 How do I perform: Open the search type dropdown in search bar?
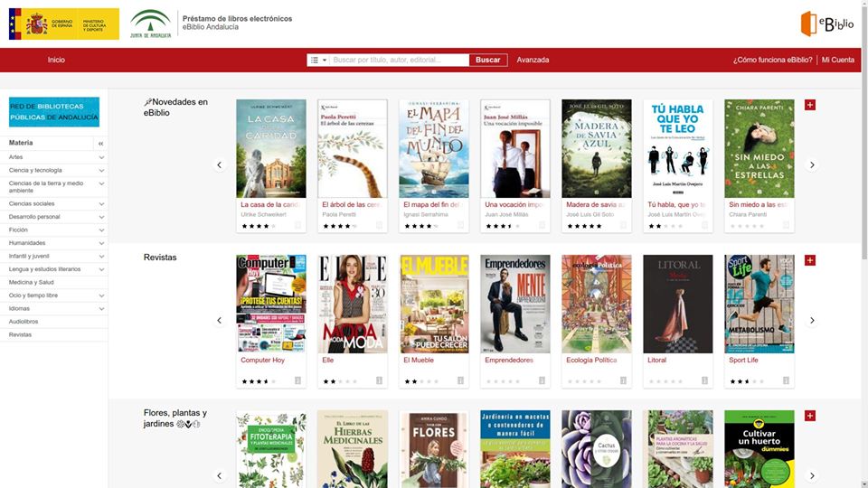pos(318,61)
